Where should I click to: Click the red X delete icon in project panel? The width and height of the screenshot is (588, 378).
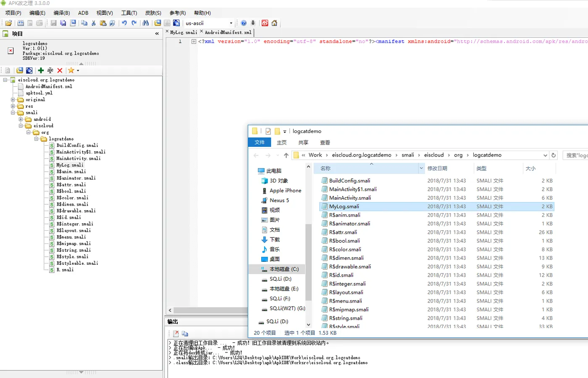point(60,70)
